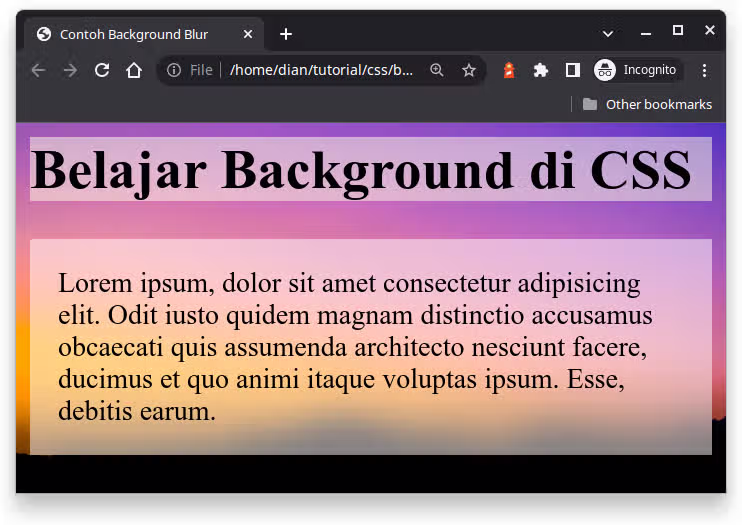
Task: Go to the home page
Action: pos(134,70)
